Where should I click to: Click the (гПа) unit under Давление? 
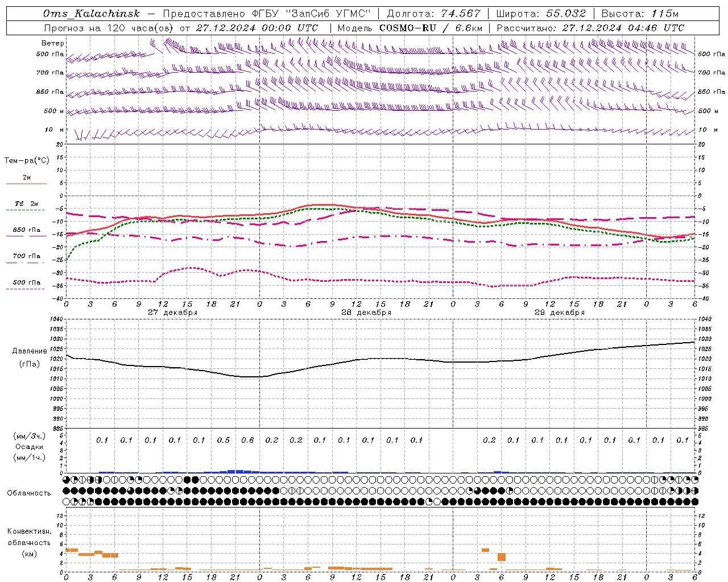pos(30,364)
